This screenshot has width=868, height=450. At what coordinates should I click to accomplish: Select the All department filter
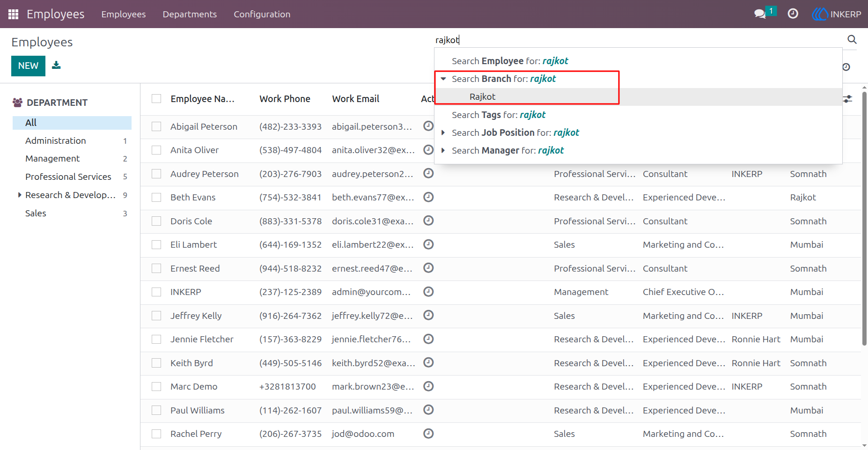(72, 123)
